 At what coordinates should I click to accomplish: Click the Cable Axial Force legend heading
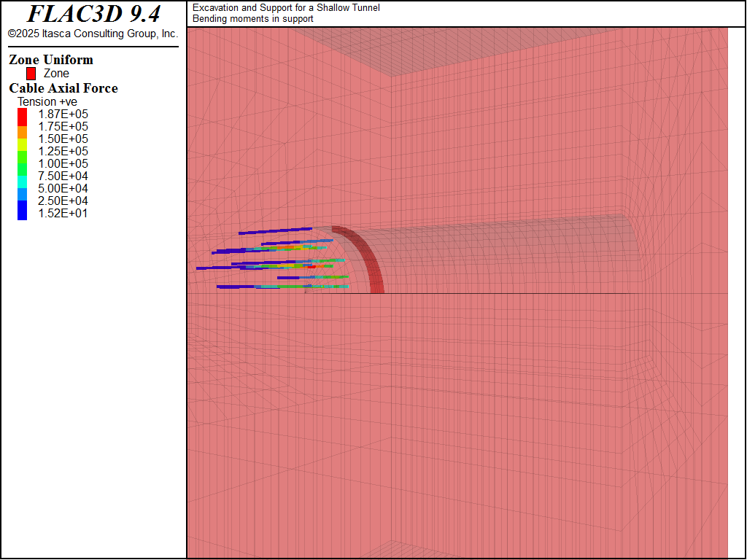(63, 88)
